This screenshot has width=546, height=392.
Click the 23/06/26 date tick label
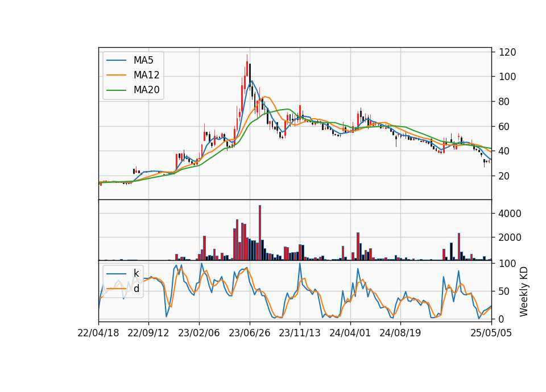(x=249, y=333)
